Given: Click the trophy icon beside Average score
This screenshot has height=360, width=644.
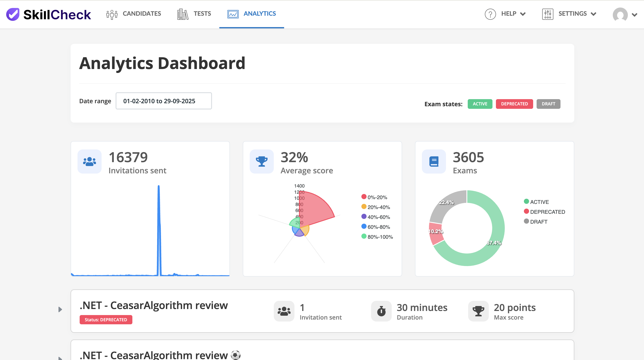Looking at the screenshot, I should click(262, 162).
